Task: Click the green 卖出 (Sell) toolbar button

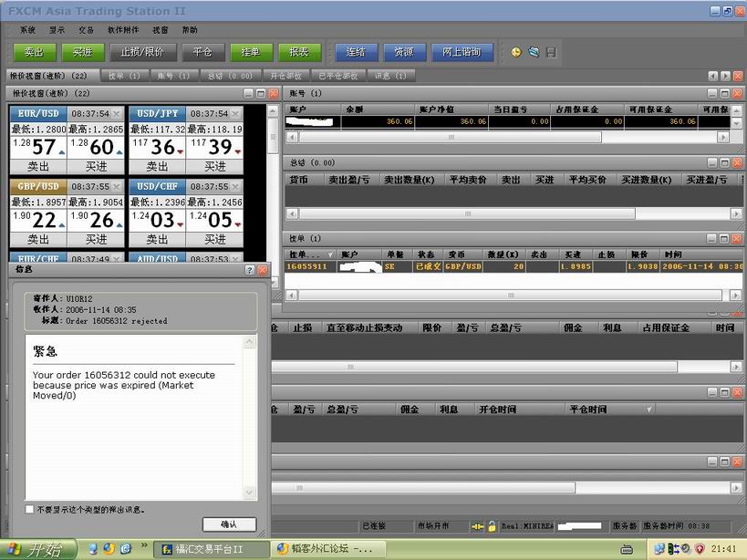Action: pyautogui.click(x=34, y=52)
